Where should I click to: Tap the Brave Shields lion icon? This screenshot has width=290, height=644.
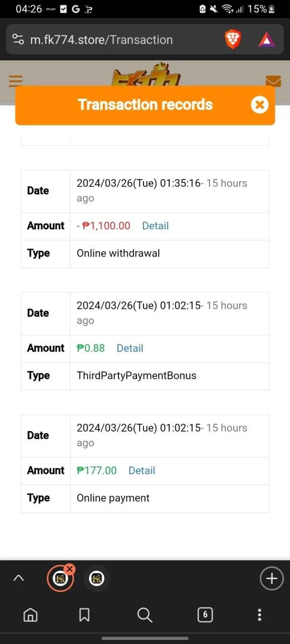pyautogui.click(x=233, y=39)
